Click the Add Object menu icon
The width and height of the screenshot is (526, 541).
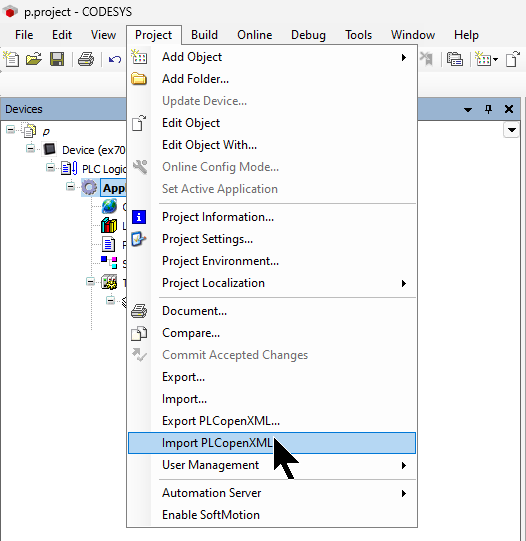click(139, 57)
